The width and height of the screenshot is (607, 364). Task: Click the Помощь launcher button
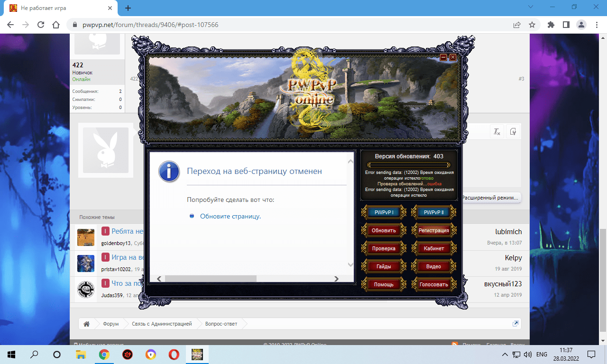point(384,284)
